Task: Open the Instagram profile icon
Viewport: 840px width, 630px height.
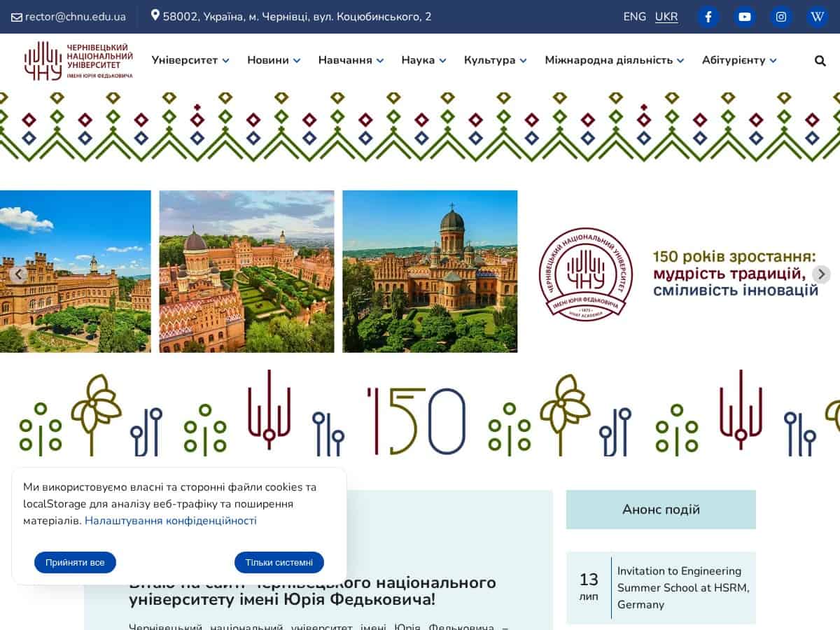Action: pyautogui.click(x=781, y=17)
